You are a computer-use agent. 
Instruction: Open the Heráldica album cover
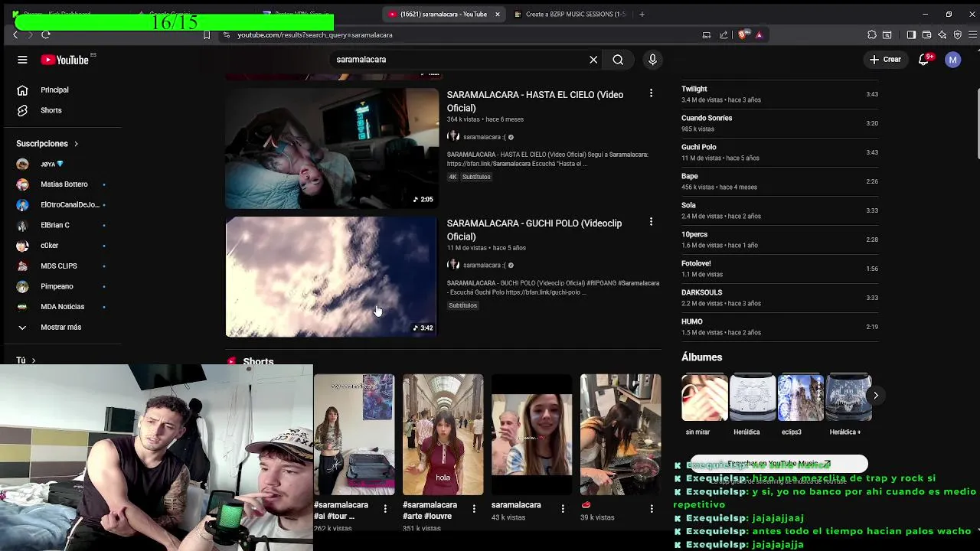click(753, 398)
